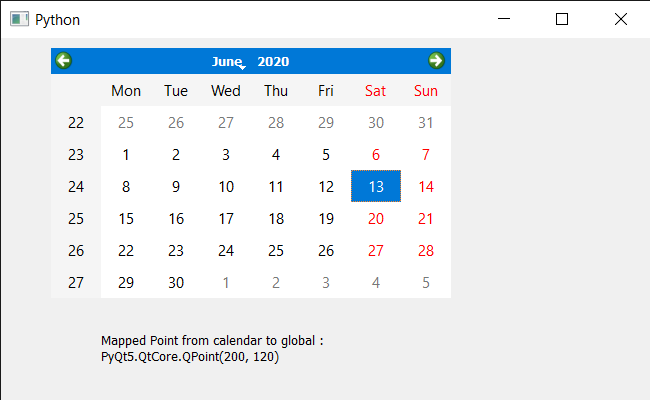Select June 15

click(x=126, y=218)
